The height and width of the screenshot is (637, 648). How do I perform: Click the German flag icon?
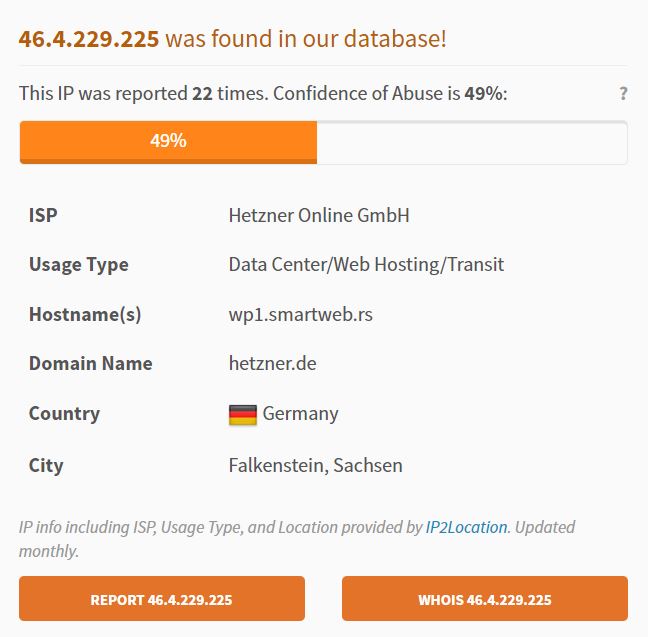243,415
